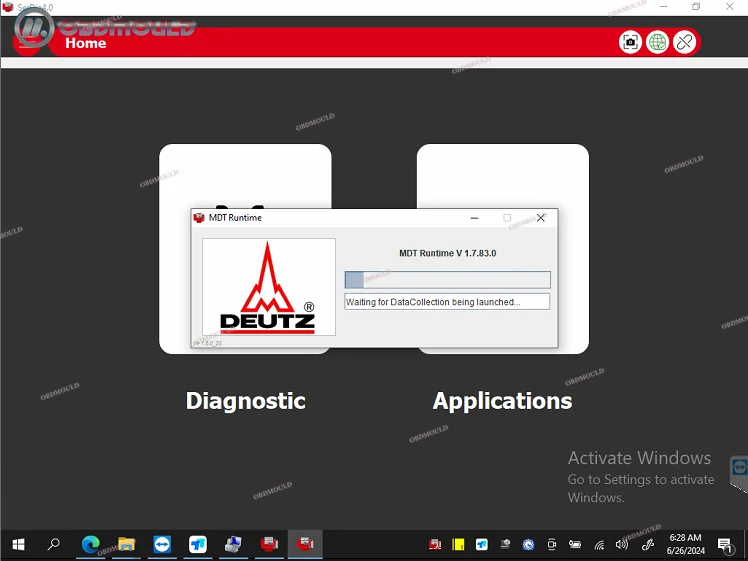Open the Wi-Fi network tray icon
This screenshot has height=561, width=748.
click(599, 544)
